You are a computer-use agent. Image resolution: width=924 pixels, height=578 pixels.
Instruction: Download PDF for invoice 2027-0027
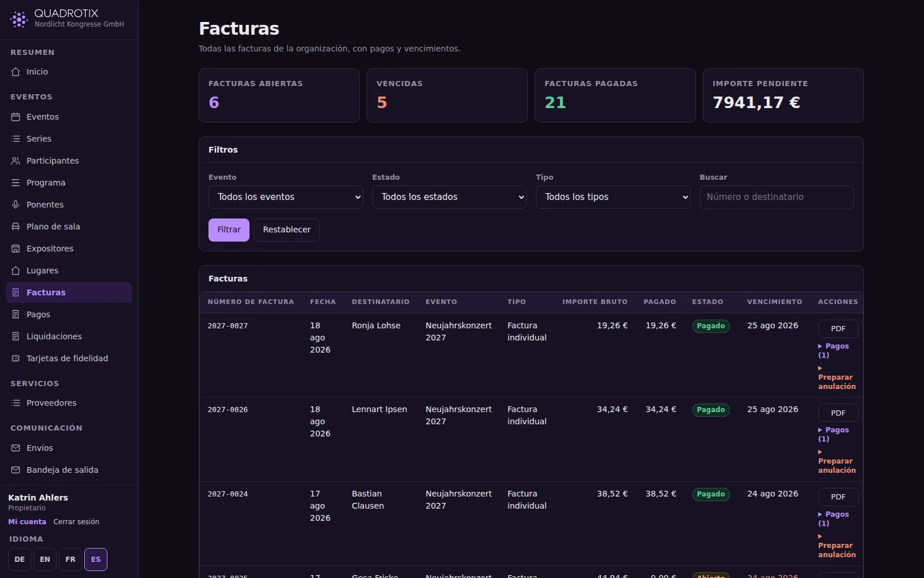838,329
